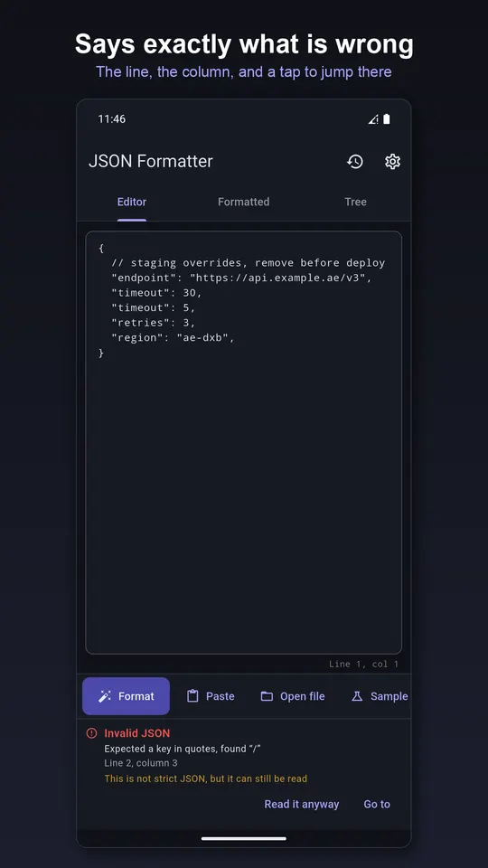Tap the Open file button
Screen dimensions: 488x868
[x=293, y=696]
